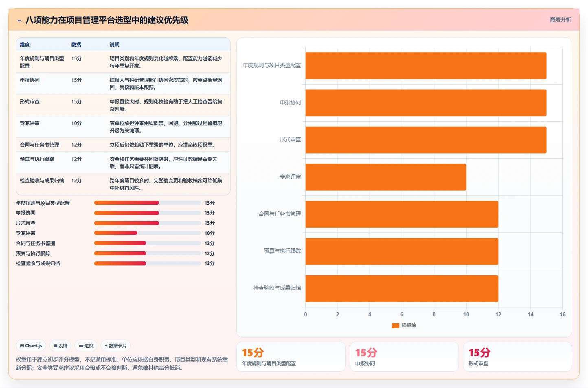Select the 年度规则与项目类型配置 table row name

42,62
